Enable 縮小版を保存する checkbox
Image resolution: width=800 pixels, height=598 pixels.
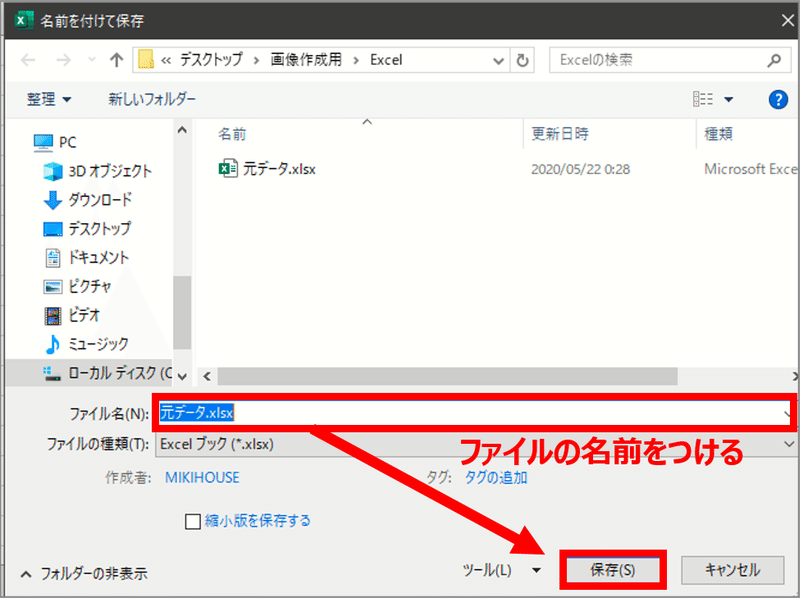[x=192, y=521]
